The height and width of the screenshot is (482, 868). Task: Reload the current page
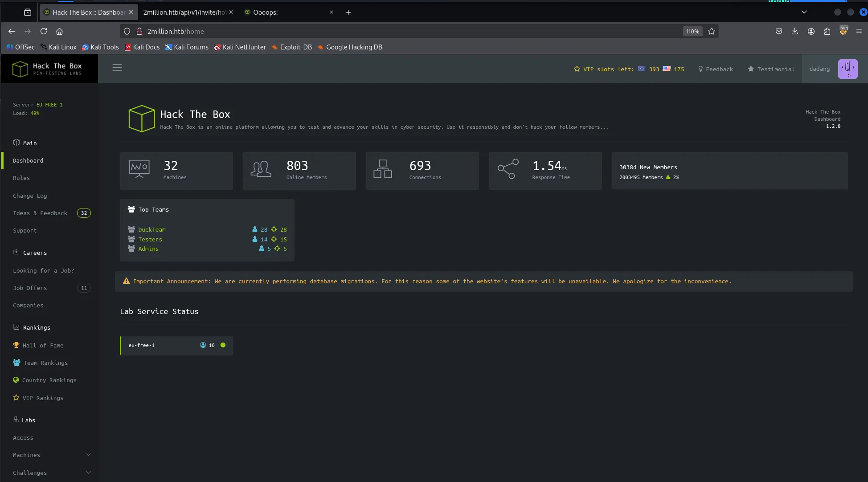[44, 32]
